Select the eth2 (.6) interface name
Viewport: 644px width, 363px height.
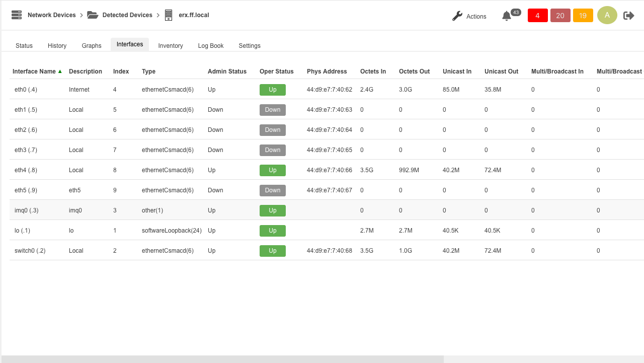pos(26,130)
